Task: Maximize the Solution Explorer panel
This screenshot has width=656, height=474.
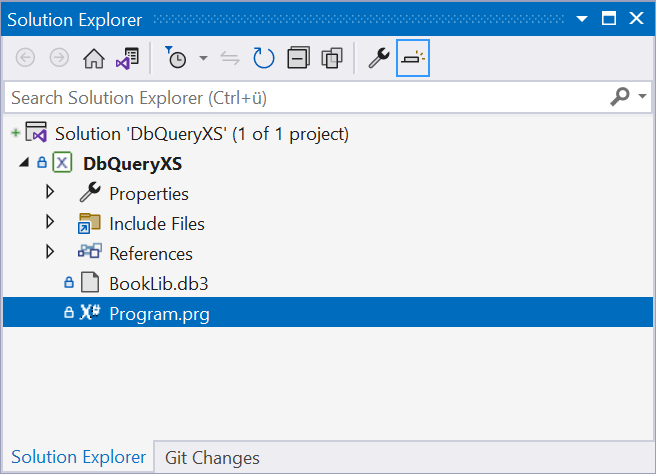Action: pos(609,18)
